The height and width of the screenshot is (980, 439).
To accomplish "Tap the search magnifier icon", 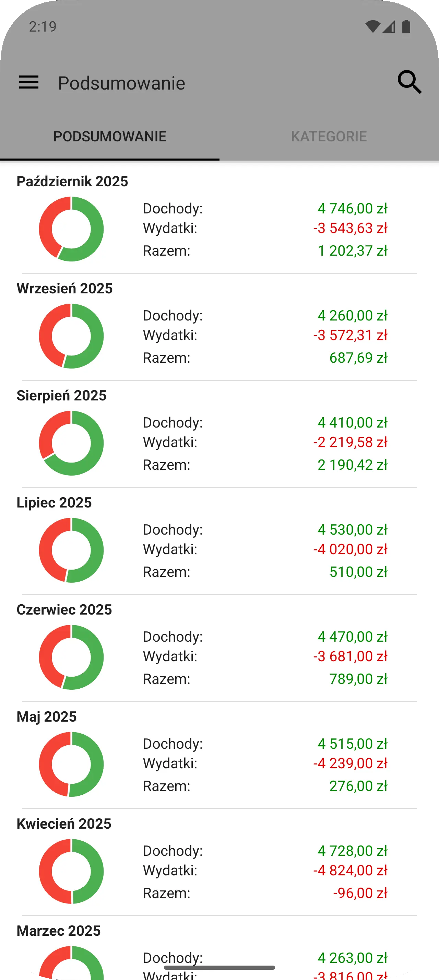I will [410, 82].
